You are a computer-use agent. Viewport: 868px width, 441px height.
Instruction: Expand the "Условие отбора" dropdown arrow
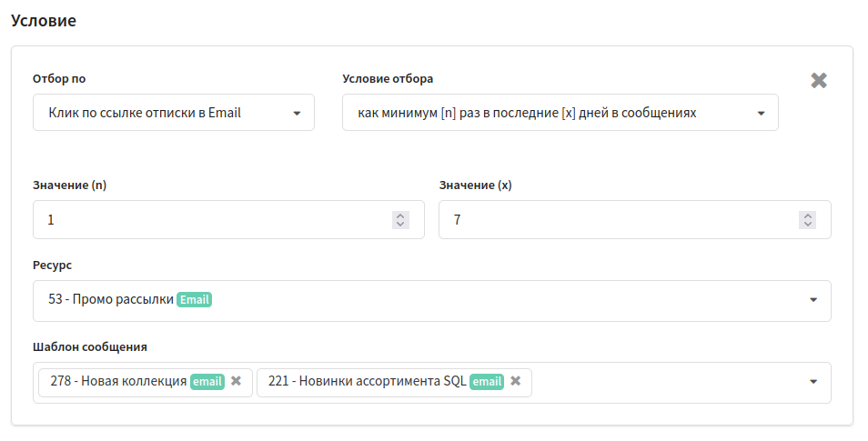(x=762, y=114)
